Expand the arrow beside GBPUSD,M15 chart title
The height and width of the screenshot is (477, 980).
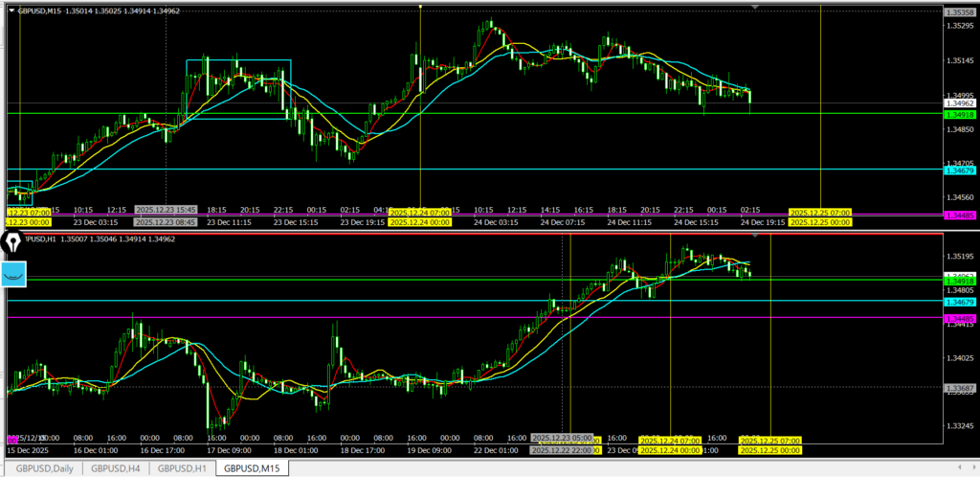click(11, 11)
